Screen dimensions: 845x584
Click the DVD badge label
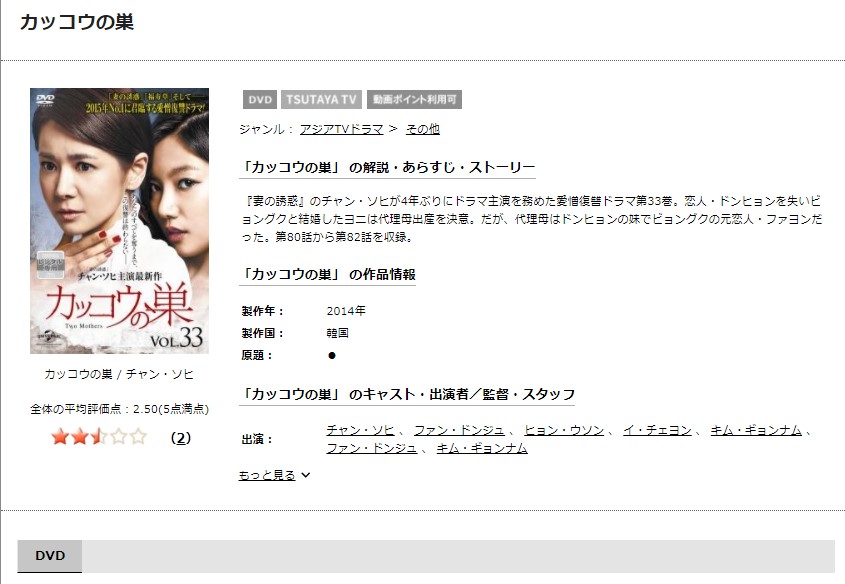260,100
